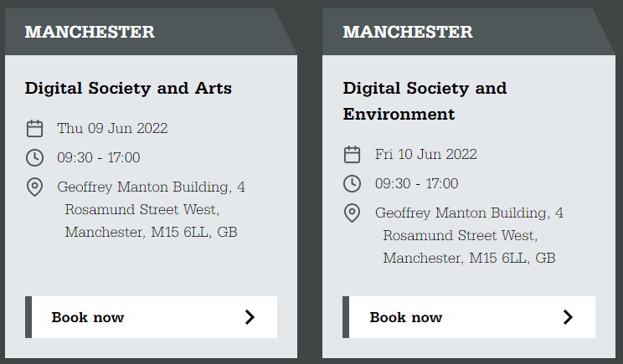Click the Geoffrey Manton Building address in Environment card
623x364 pixels.
[x=469, y=235]
